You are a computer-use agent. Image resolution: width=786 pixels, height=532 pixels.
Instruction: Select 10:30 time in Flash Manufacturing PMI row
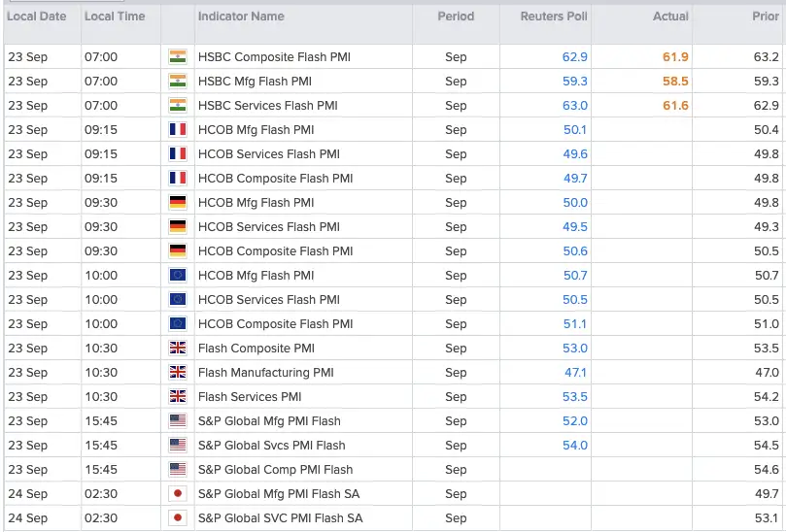tap(101, 373)
